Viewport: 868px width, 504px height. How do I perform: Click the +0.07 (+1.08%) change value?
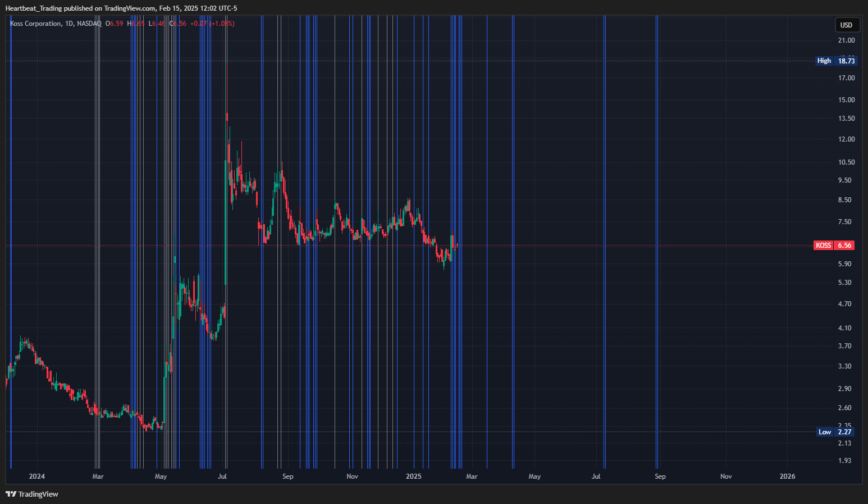pyautogui.click(x=212, y=24)
